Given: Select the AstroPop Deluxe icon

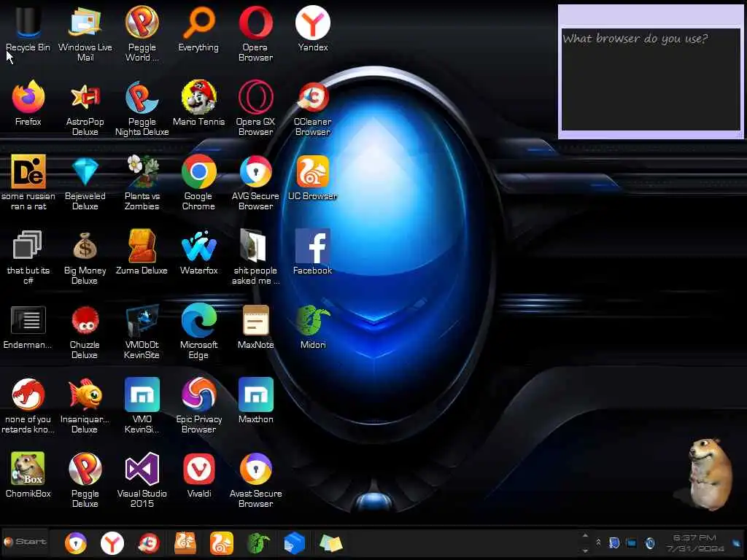Looking at the screenshot, I should pyautogui.click(x=85, y=108).
